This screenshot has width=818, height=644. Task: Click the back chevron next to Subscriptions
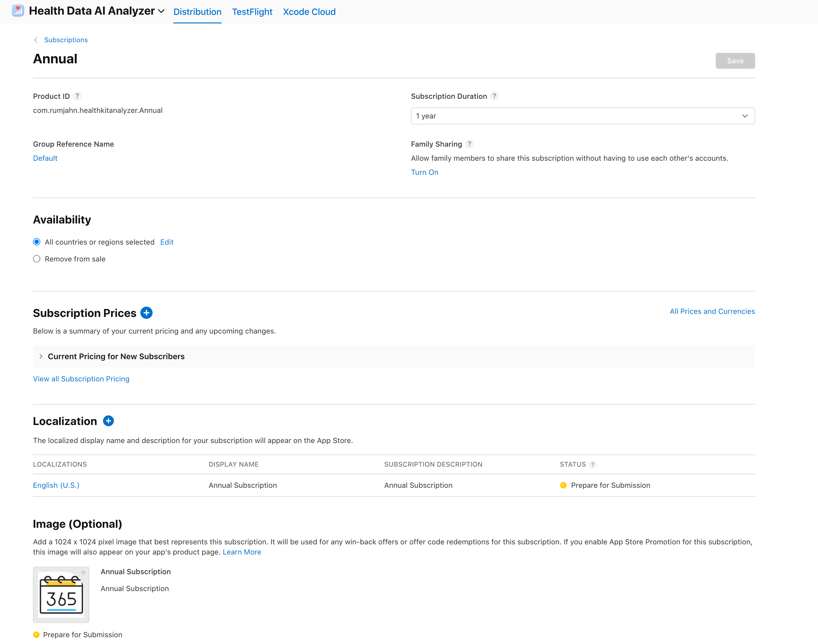[x=36, y=40]
